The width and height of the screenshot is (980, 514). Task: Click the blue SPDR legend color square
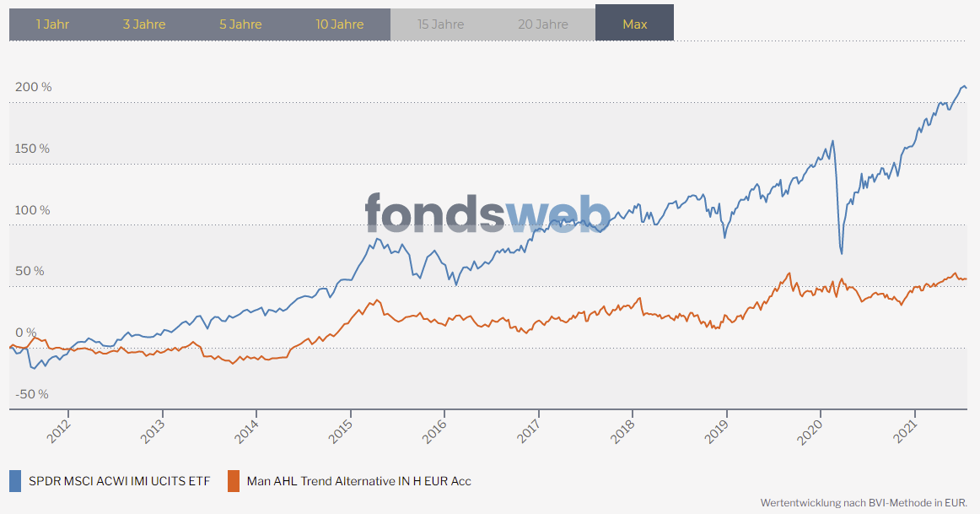15,481
